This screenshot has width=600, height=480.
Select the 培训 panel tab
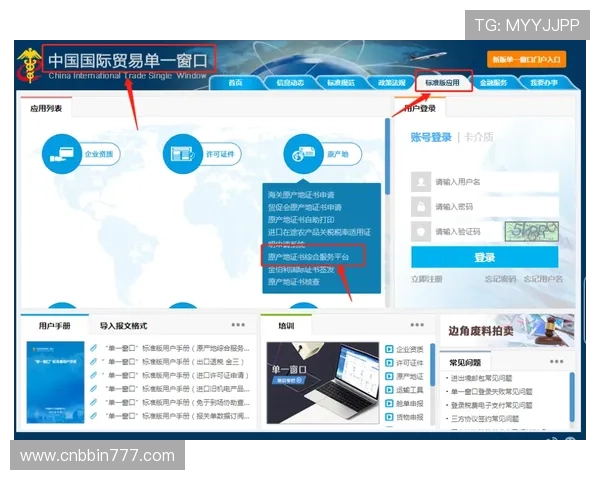click(x=286, y=326)
